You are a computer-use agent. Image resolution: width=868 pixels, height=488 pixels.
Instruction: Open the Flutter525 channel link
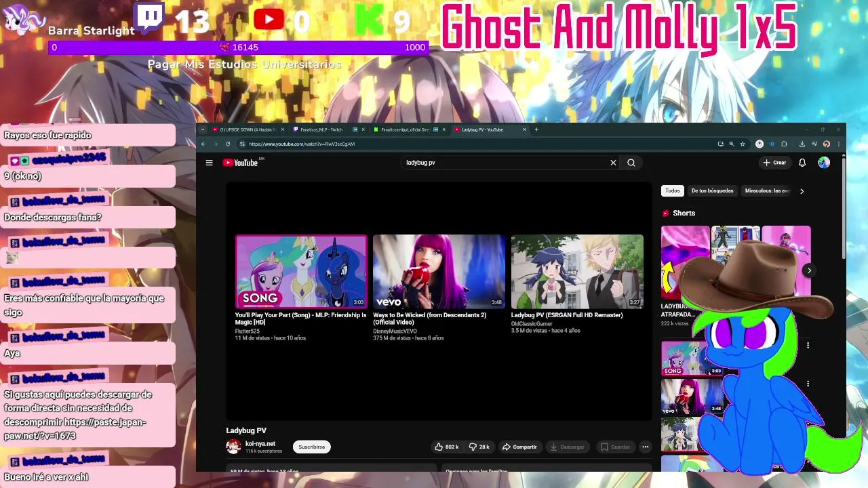(x=248, y=331)
